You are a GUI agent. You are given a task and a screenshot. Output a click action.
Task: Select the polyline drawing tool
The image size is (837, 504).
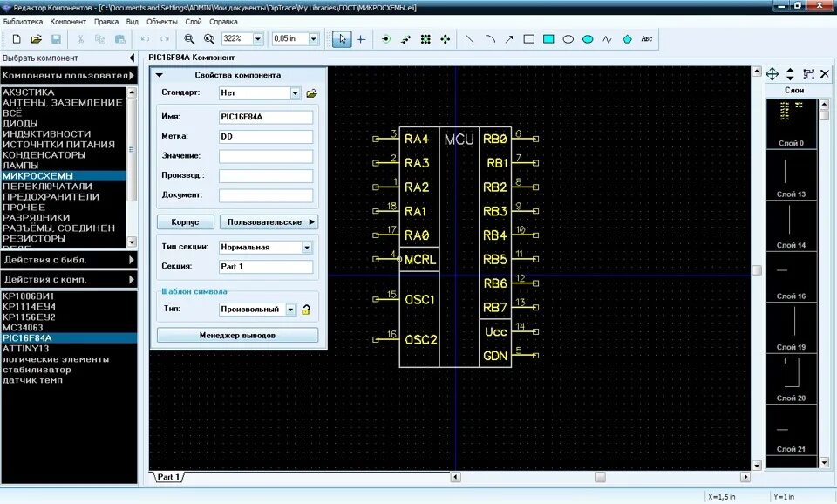[608, 39]
